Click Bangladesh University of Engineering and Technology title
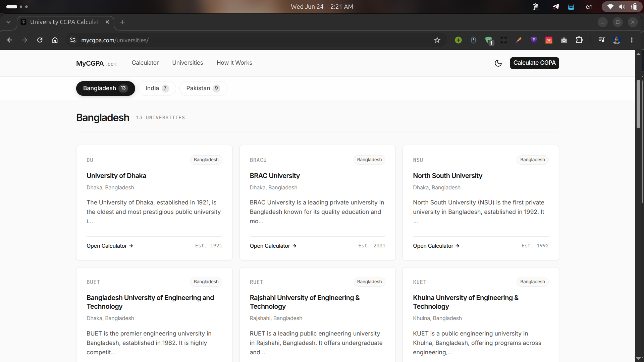The height and width of the screenshot is (362, 644). point(150,302)
